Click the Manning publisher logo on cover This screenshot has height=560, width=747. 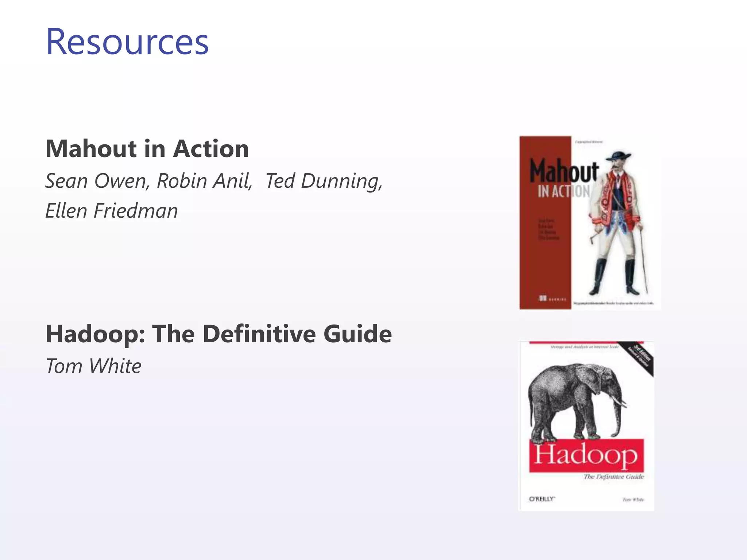pos(552,299)
